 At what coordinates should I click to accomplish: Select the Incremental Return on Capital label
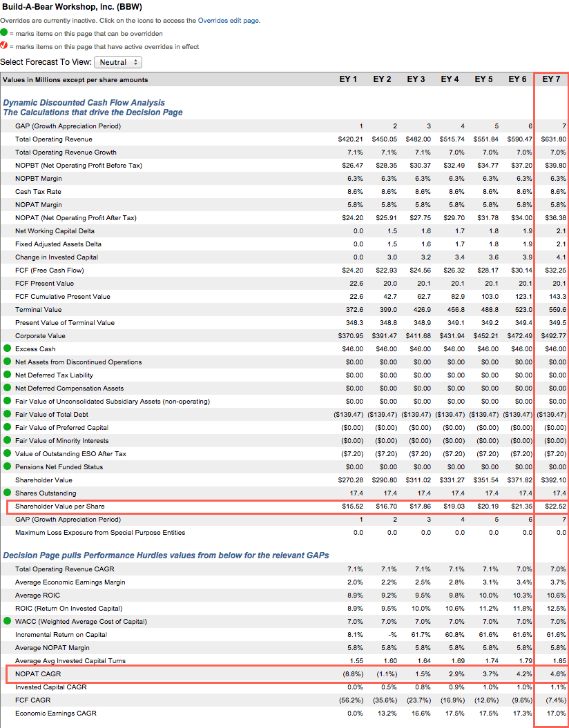tap(61, 635)
